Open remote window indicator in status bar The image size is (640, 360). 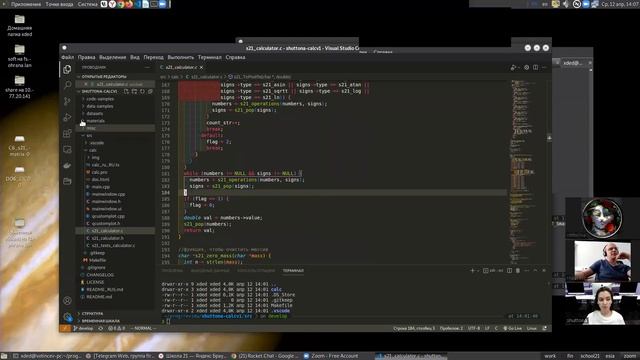click(65, 328)
